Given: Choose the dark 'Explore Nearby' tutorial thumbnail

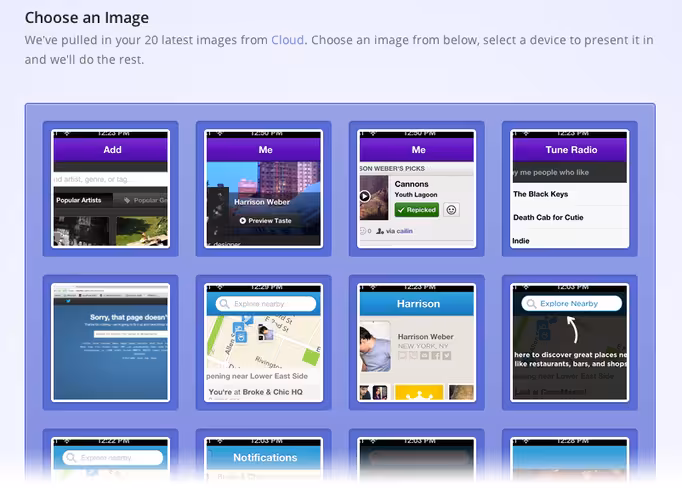Looking at the screenshot, I should (x=570, y=342).
